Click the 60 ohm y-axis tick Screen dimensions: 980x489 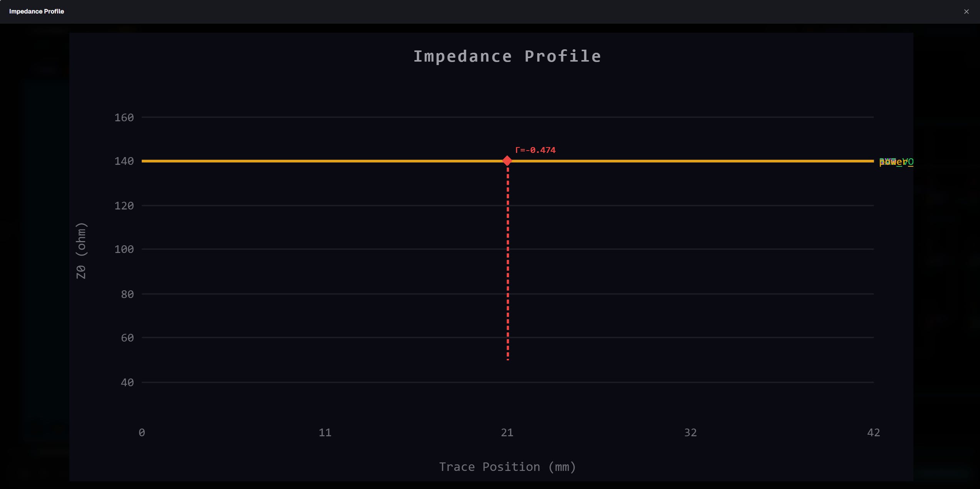pyautogui.click(x=127, y=338)
